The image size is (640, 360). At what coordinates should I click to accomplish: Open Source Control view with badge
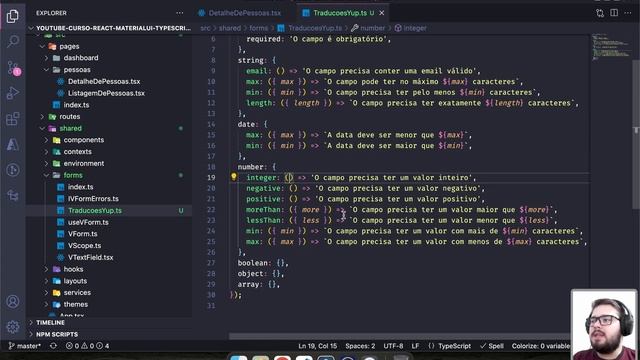(13, 68)
